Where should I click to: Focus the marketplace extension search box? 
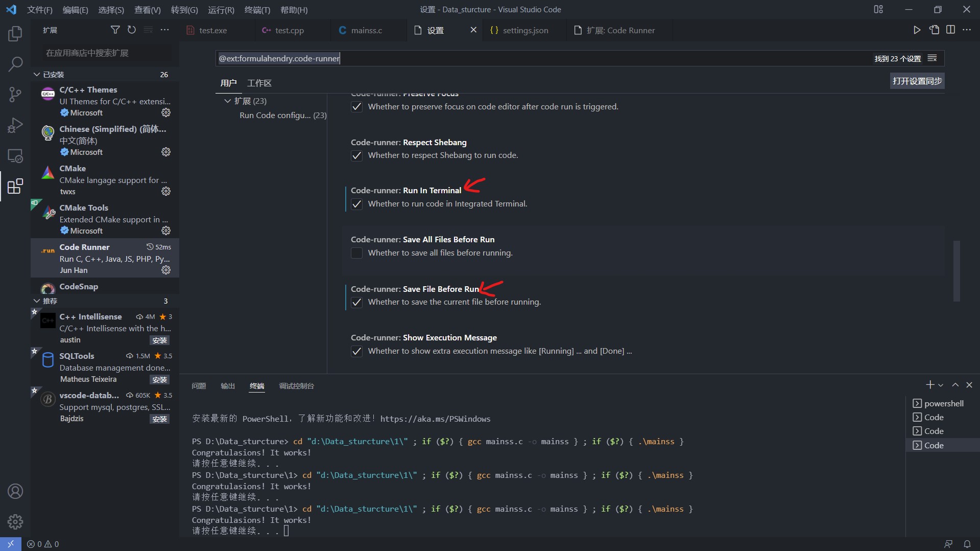pyautogui.click(x=106, y=53)
